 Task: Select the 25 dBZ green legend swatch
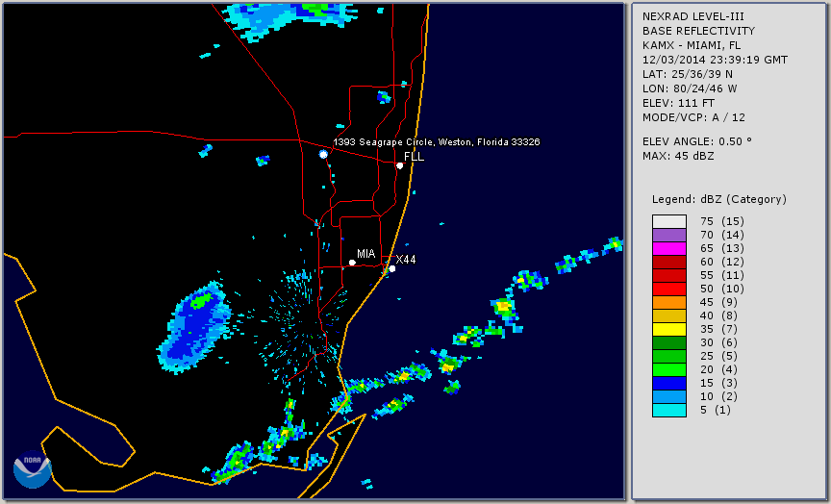[x=669, y=357]
